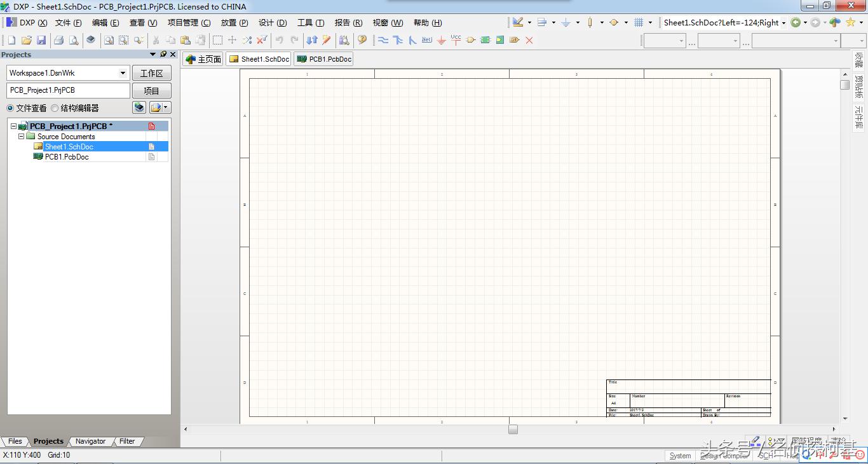Click the VCC power port icon

pyautogui.click(x=456, y=40)
